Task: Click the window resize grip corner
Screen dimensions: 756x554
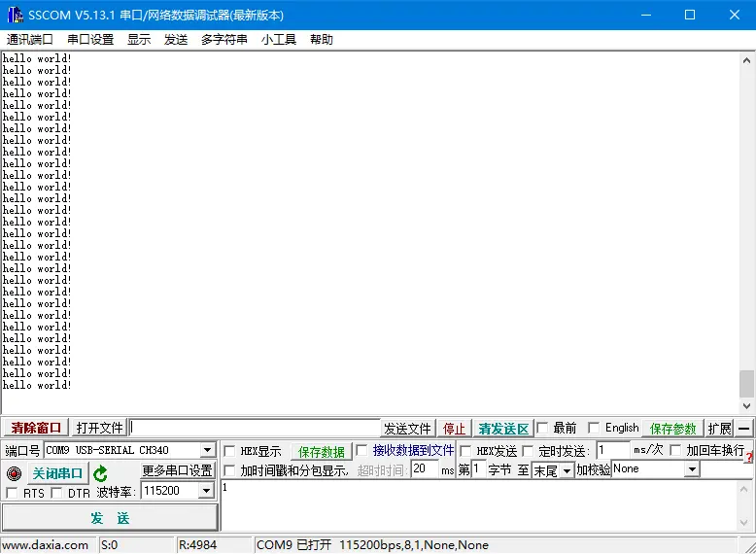Action: pos(750,547)
